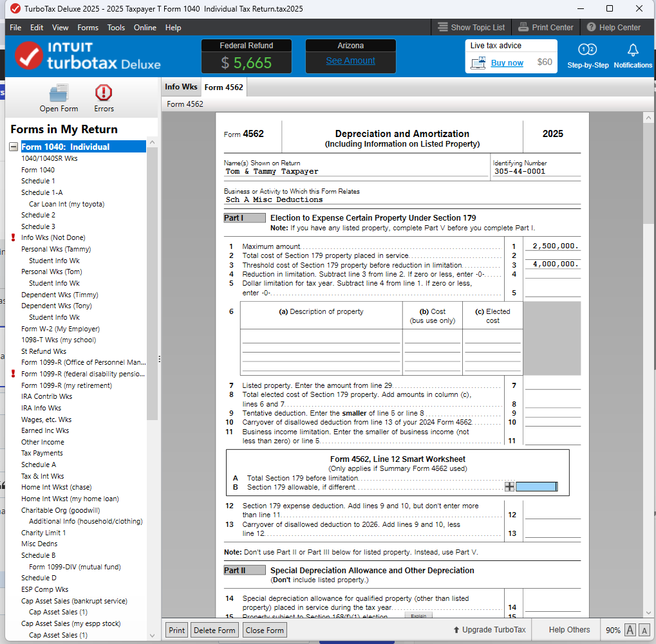Image resolution: width=656 pixels, height=644 pixels.
Task: Click line 2 total cost entry field
Action: (552, 255)
